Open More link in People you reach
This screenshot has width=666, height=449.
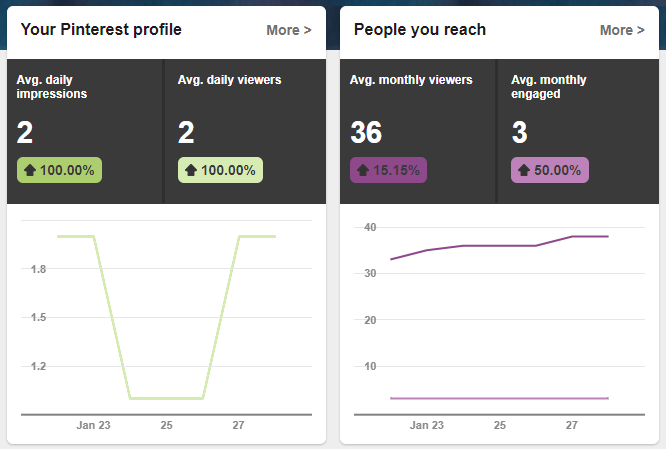coord(622,30)
